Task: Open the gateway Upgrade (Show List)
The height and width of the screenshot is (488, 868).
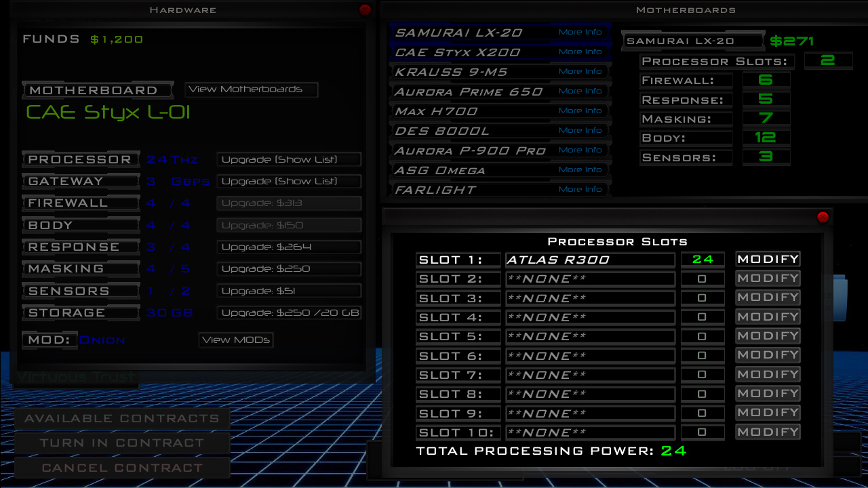Action: click(289, 181)
